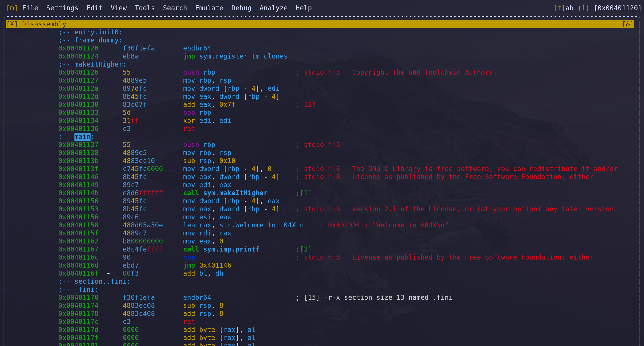
Task: Click the [&] panel option marker
Action: [628, 24]
